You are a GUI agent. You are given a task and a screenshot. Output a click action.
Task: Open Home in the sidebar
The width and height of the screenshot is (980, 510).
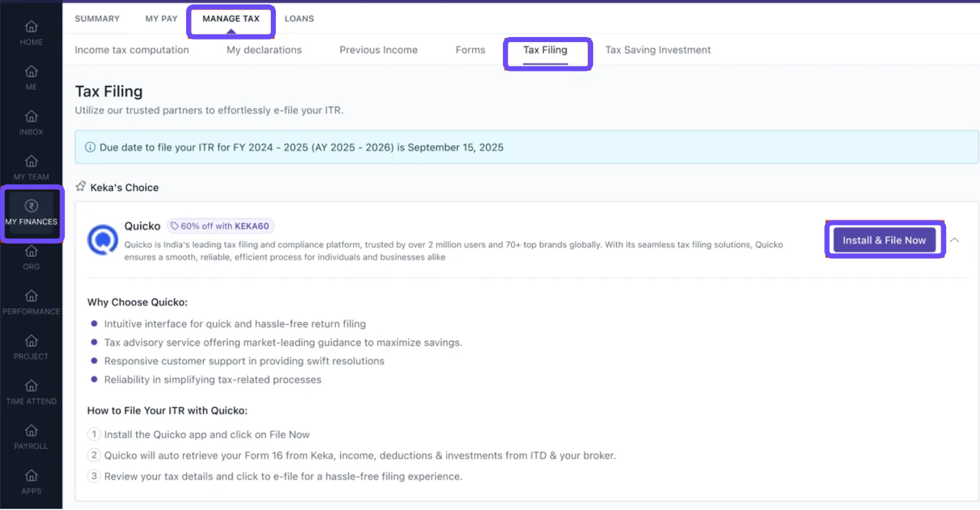pos(31,28)
